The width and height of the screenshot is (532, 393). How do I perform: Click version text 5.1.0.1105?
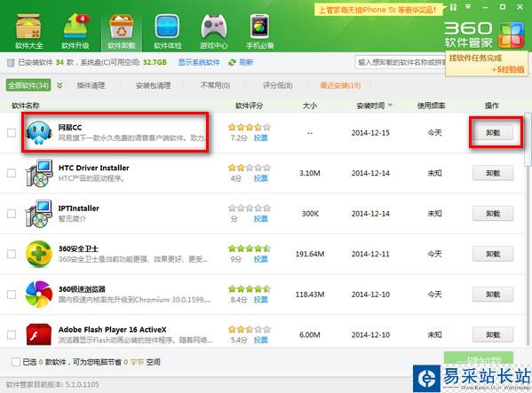coord(82,384)
